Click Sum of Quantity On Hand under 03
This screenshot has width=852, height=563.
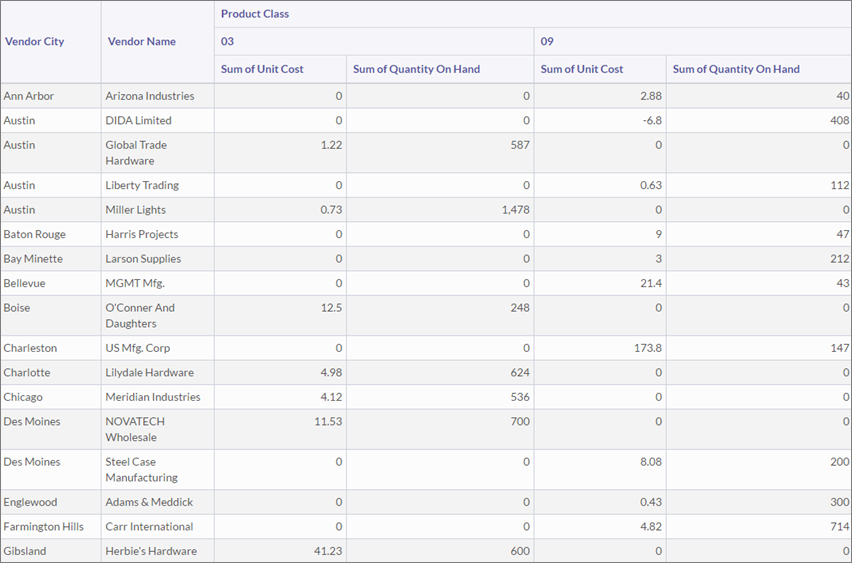click(416, 69)
